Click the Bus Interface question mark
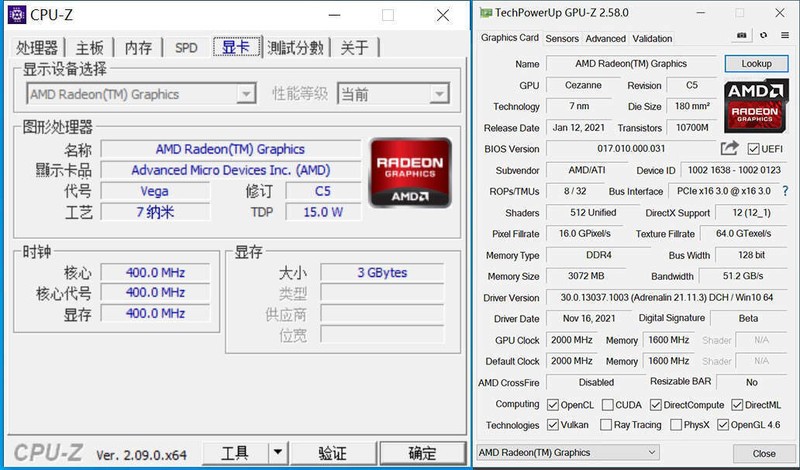 785,191
